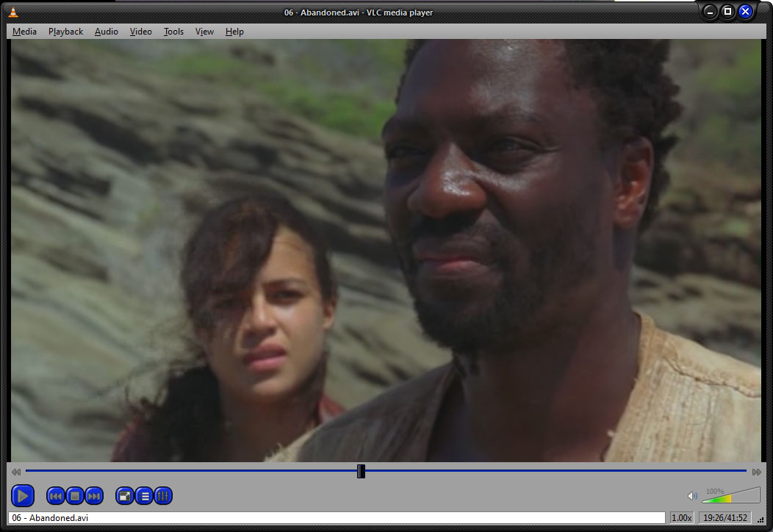The width and height of the screenshot is (773, 532).
Task: Click the '06 - Abandoned.avi' status field
Action: pos(337,518)
